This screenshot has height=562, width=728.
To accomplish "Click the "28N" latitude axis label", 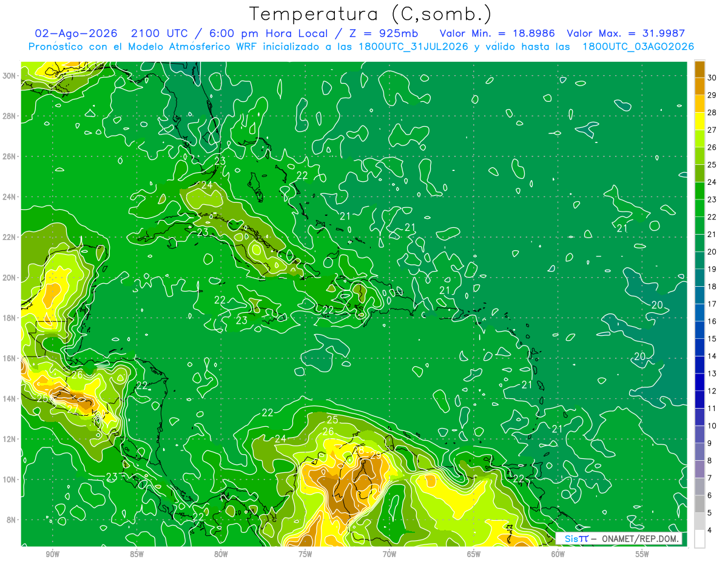I will [x=9, y=116].
